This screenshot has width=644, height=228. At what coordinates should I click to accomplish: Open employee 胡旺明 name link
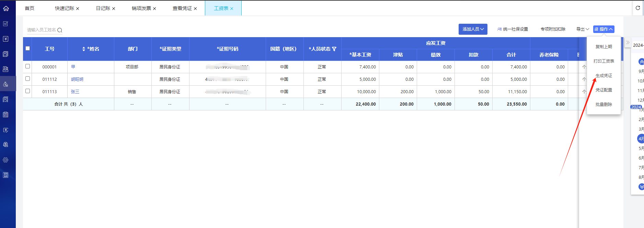(77, 79)
